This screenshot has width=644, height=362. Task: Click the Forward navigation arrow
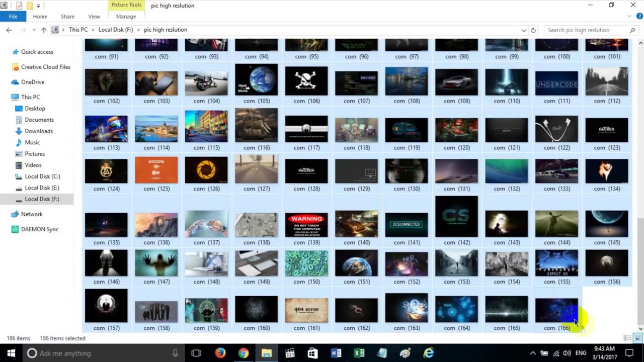pyautogui.click(x=24, y=30)
